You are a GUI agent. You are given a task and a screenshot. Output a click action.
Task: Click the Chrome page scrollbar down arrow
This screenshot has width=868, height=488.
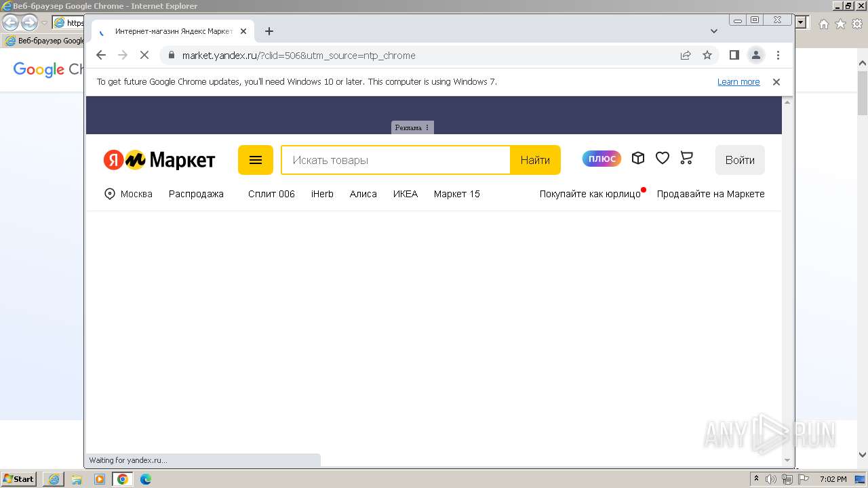787,460
